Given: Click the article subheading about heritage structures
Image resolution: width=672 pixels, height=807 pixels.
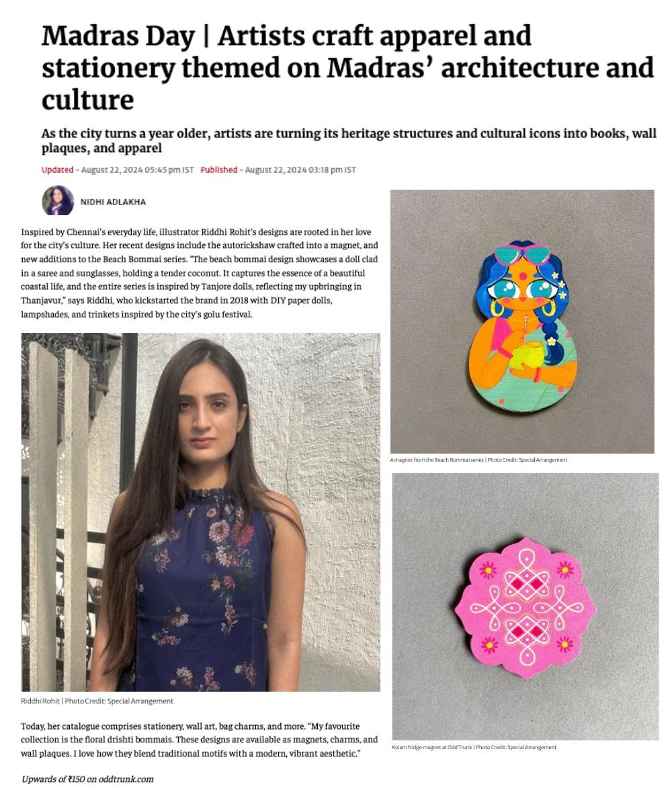Looking at the screenshot, I should [349, 140].
